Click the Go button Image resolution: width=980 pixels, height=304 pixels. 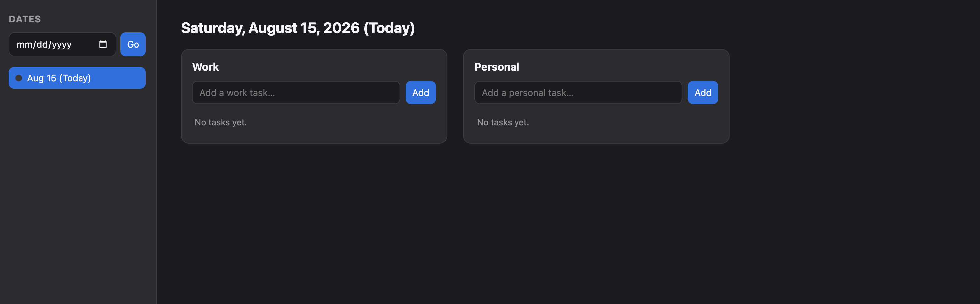coord(133,44)
